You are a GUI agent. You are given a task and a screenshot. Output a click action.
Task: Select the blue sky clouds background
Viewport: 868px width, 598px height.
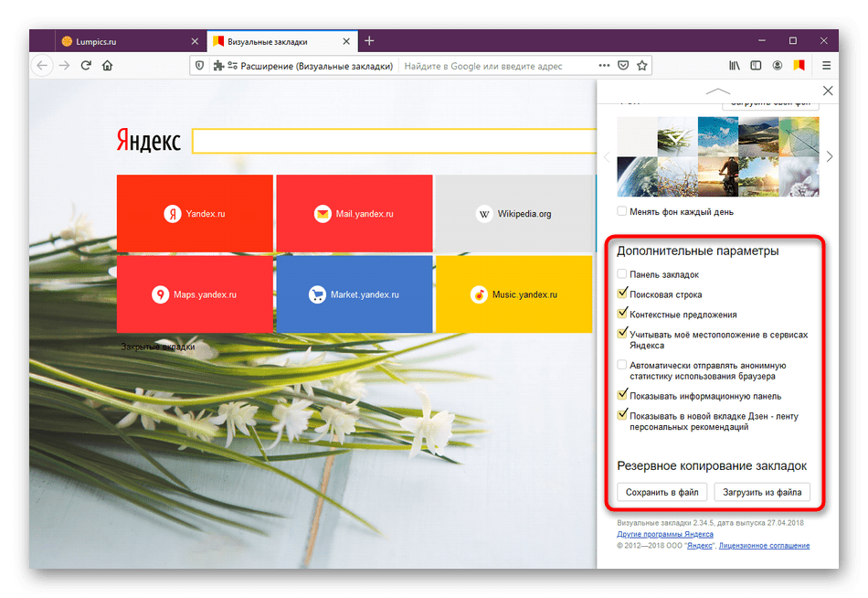(x=718, y=136)
